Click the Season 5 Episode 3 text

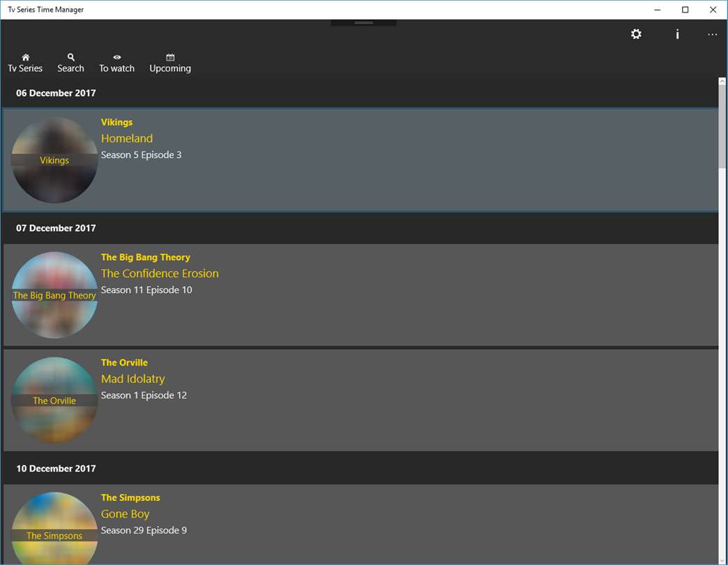[x=141, y=155]
